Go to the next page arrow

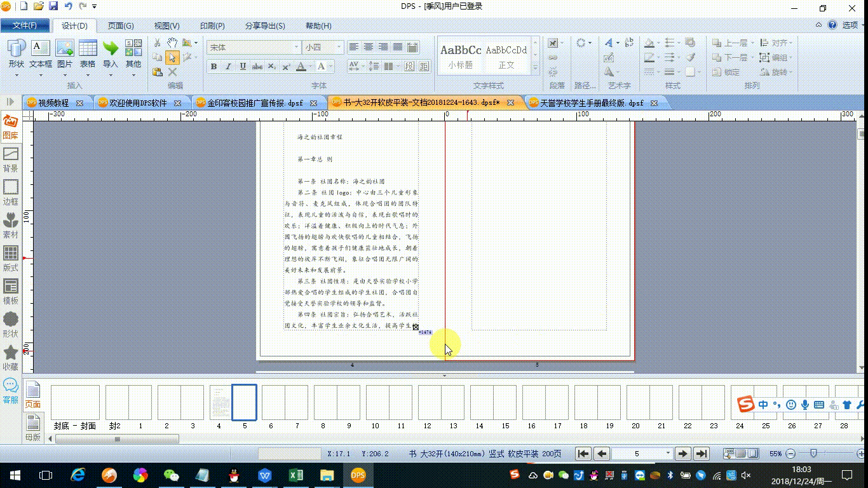tap(682, 454)
